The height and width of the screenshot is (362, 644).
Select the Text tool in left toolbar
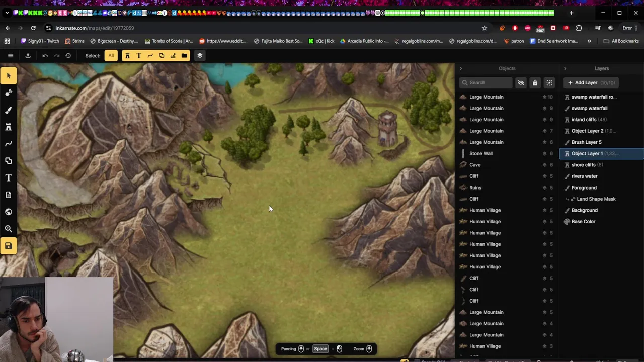tap(9, 178)
